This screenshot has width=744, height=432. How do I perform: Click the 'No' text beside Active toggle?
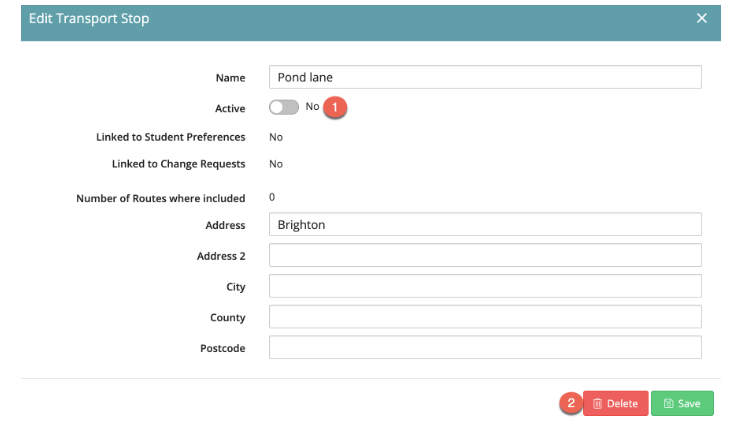[x=312, y=106]
